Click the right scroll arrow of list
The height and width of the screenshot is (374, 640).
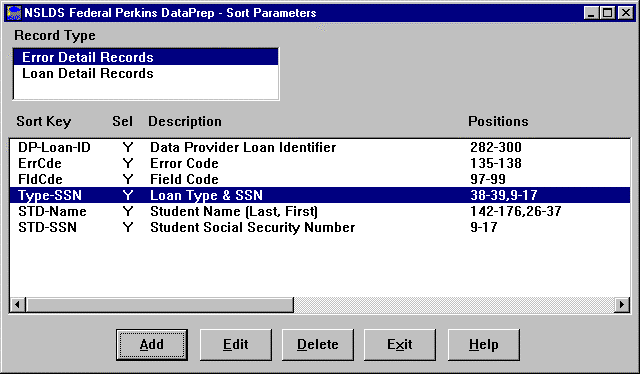622,305
